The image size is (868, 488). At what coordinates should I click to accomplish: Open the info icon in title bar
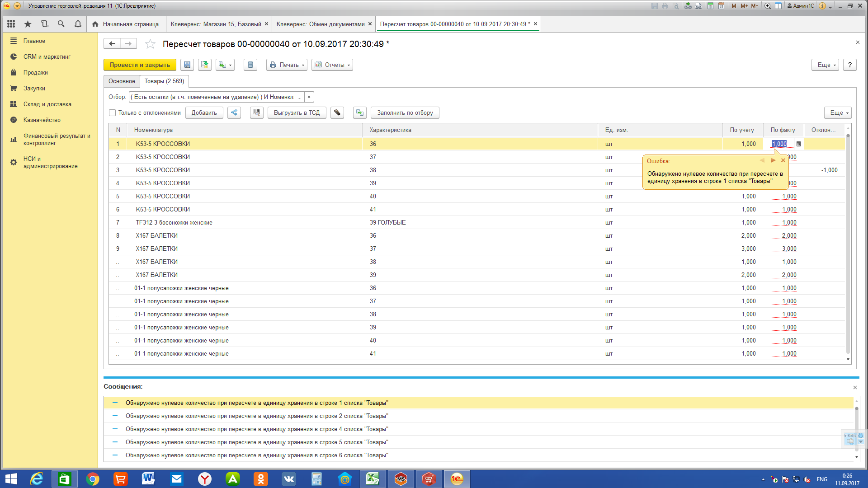coord(822,6)
